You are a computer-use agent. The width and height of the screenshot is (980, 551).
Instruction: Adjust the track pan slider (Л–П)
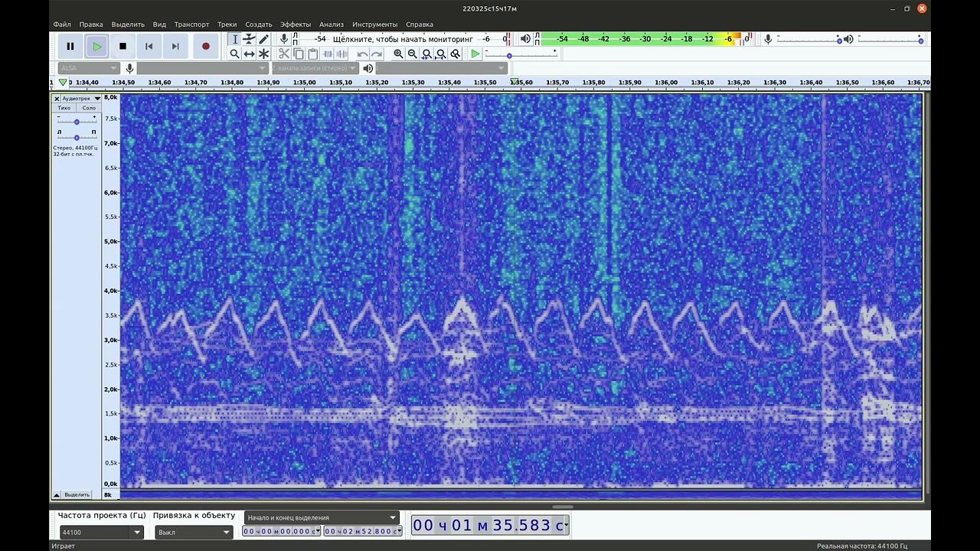click(x=77, y=136)
